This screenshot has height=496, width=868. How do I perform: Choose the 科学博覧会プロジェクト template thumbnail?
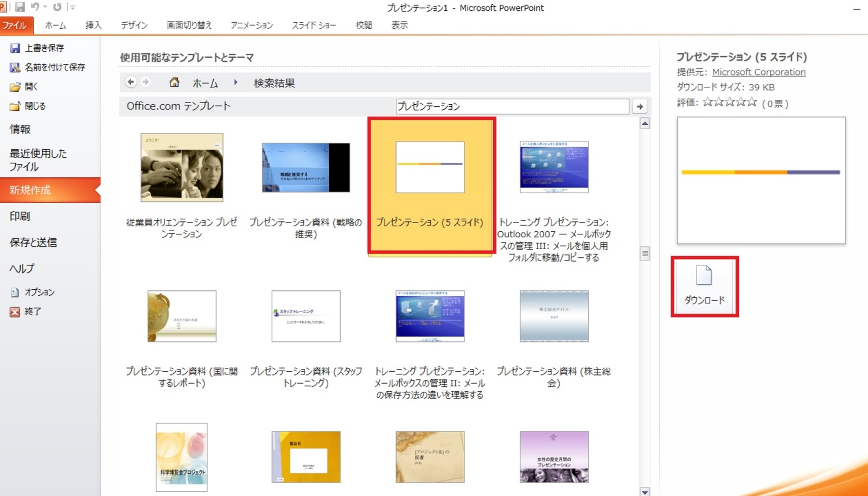pyautogui.click(x=182, y=457)
